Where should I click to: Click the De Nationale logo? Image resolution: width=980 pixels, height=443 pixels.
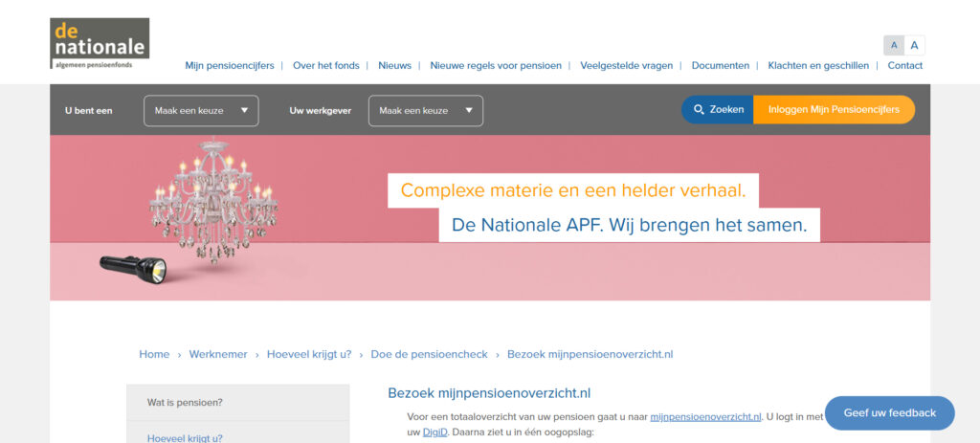point(100,43)
